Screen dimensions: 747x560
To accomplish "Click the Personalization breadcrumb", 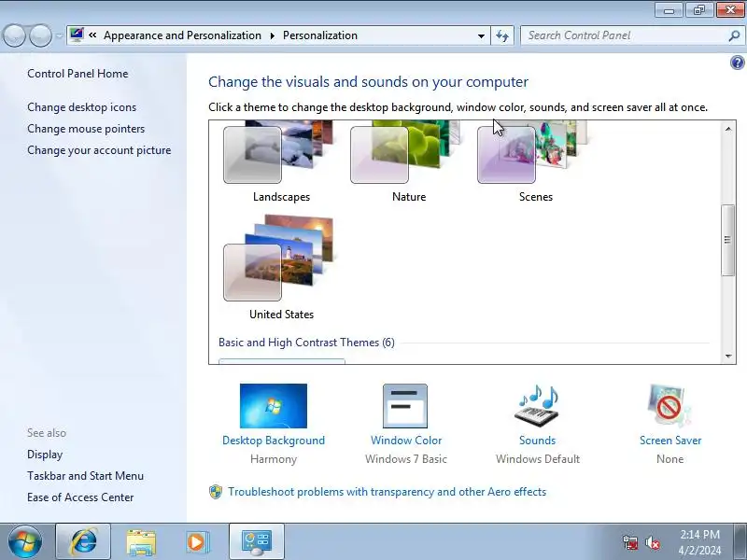I will pos(320,35).
